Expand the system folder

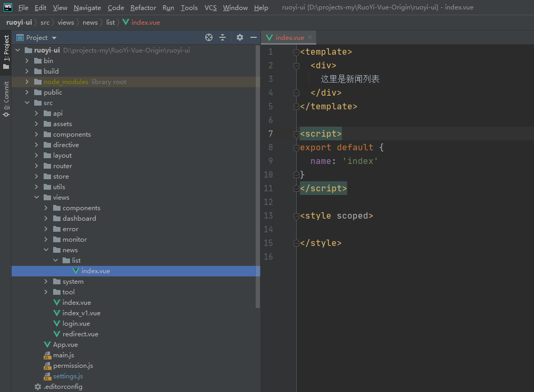(x=46, y=282)
